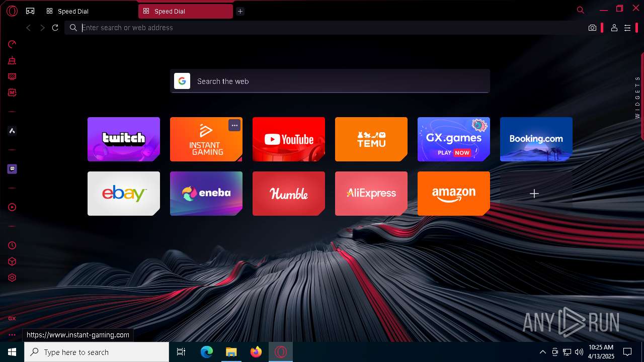Launch Firefox from the taskbar
This screenshot has height=362, width=644.
(256, 352)
